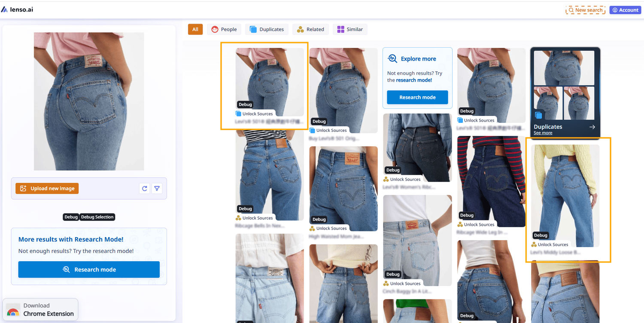
Task: Open the Cinch Baggy light-wash jeans photo
Action: click(417, 241)
